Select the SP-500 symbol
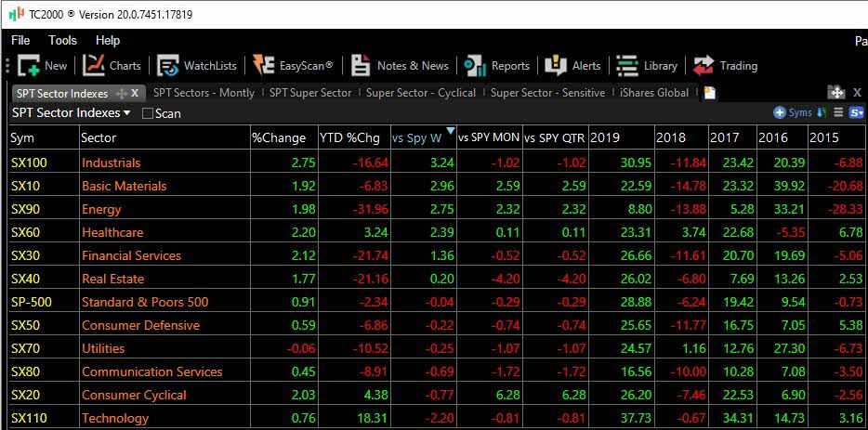This screenshot has height=430, width=868. coord(32,302)
